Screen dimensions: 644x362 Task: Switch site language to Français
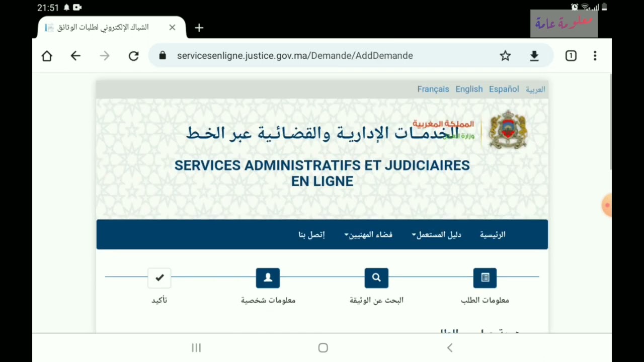[433, 89]
